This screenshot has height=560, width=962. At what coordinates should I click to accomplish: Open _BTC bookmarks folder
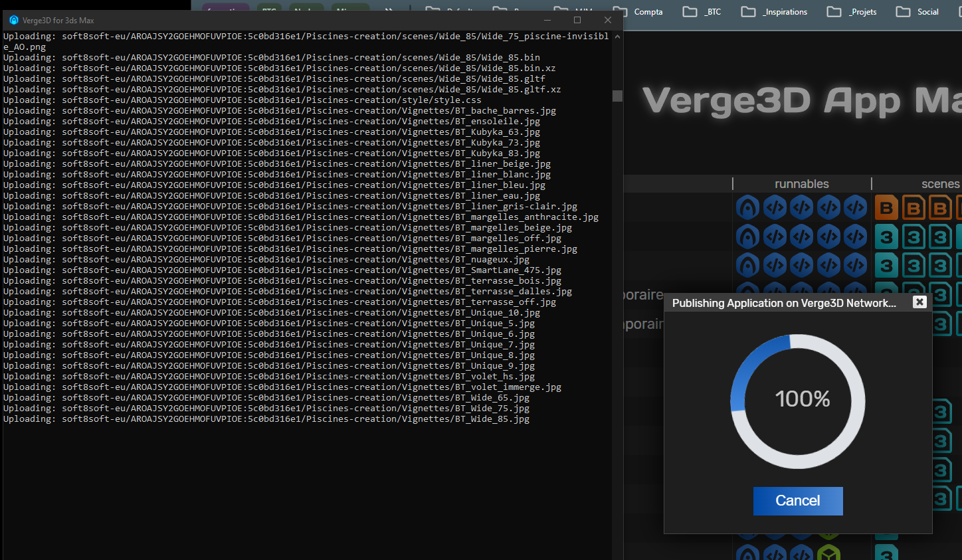point(702,11)
